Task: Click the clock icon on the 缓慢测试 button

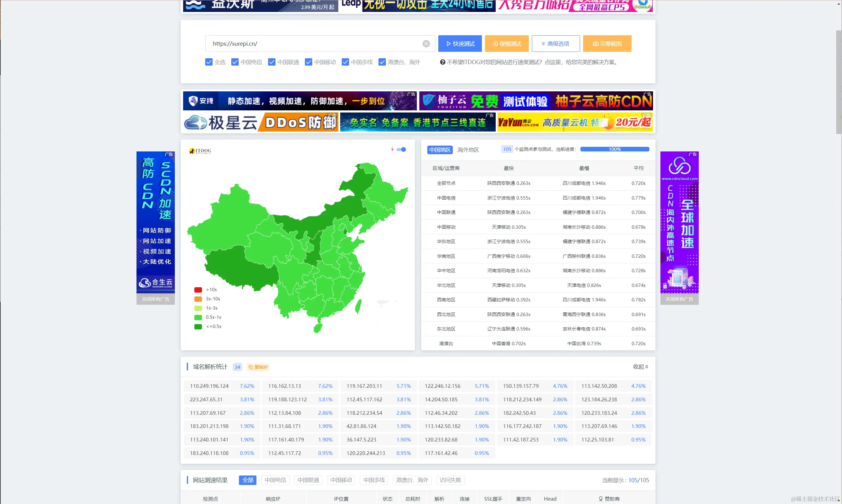Action: click(x=496, y=44)
